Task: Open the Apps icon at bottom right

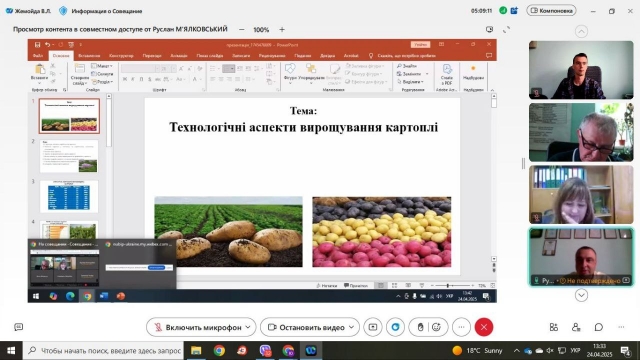Action: pyautogui.click(x=553, y=327)
